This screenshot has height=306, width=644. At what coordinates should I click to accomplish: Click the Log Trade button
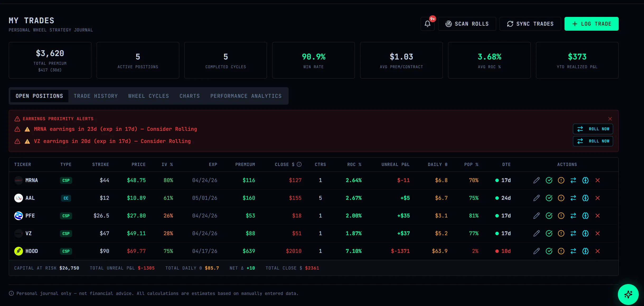click(591, 24)
